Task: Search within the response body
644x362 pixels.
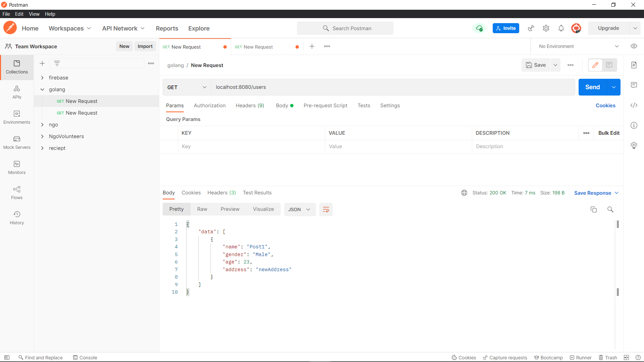Action: (610, 209)
